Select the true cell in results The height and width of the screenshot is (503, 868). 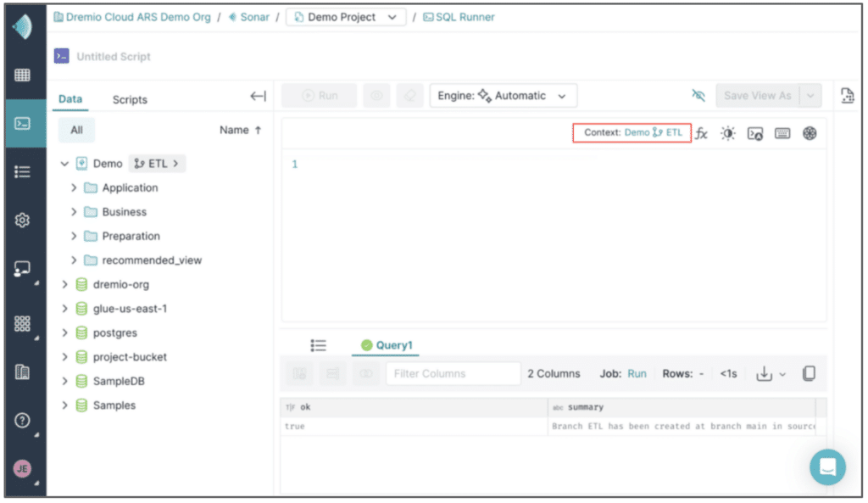pos(414,427)
